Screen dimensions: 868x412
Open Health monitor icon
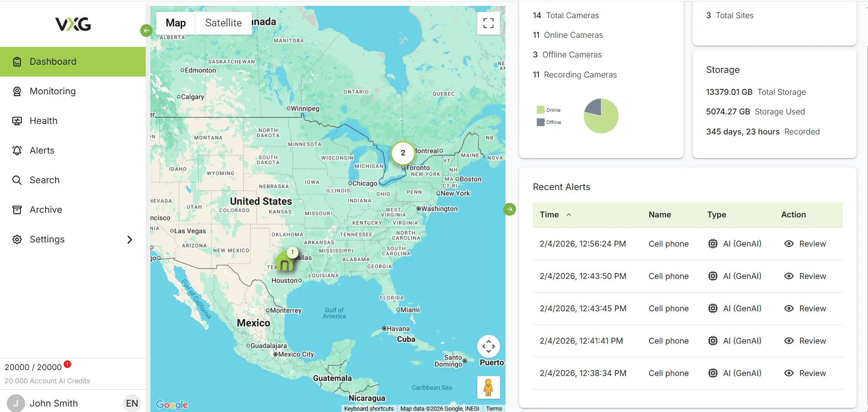17,121
